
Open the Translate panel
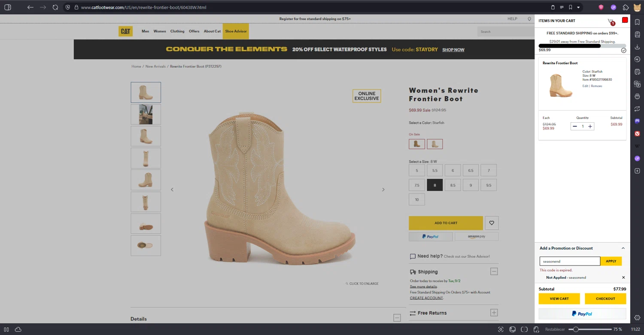click(638, 84)
